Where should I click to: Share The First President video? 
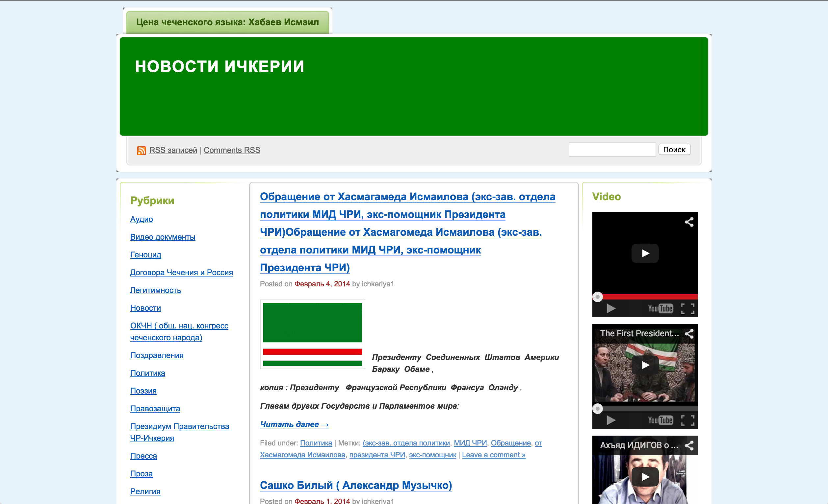pyautogui.click(x=689, y=334)
